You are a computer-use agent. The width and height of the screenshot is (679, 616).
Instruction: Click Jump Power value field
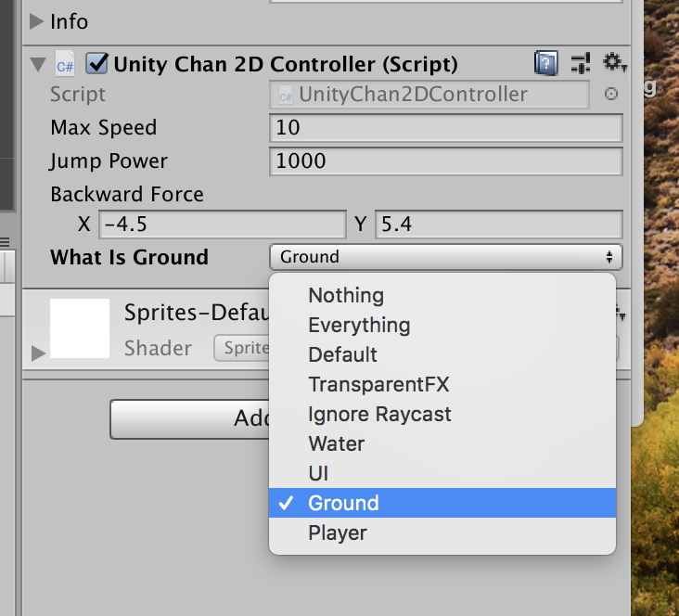tap(446, 161)
